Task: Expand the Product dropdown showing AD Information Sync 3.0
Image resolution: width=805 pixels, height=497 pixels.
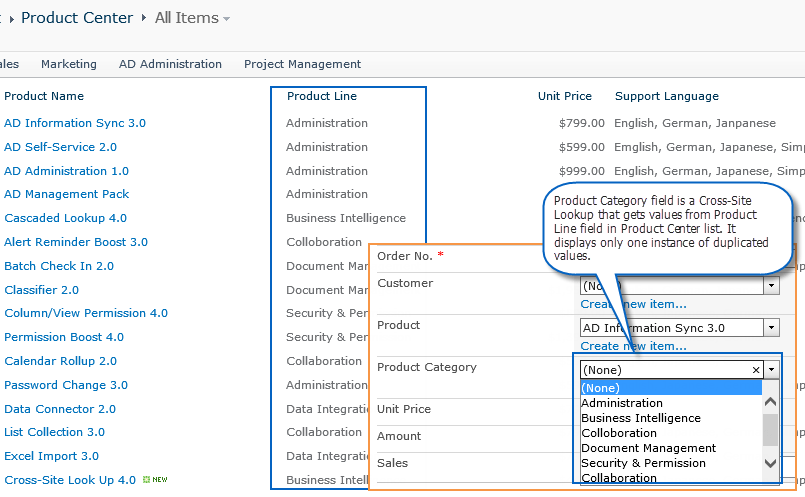Action: 771,328
